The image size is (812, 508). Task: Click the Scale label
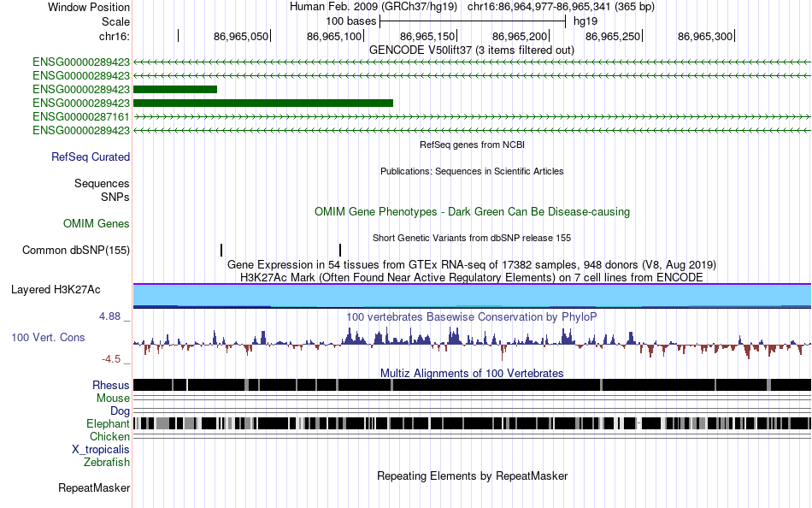point(115,21)
